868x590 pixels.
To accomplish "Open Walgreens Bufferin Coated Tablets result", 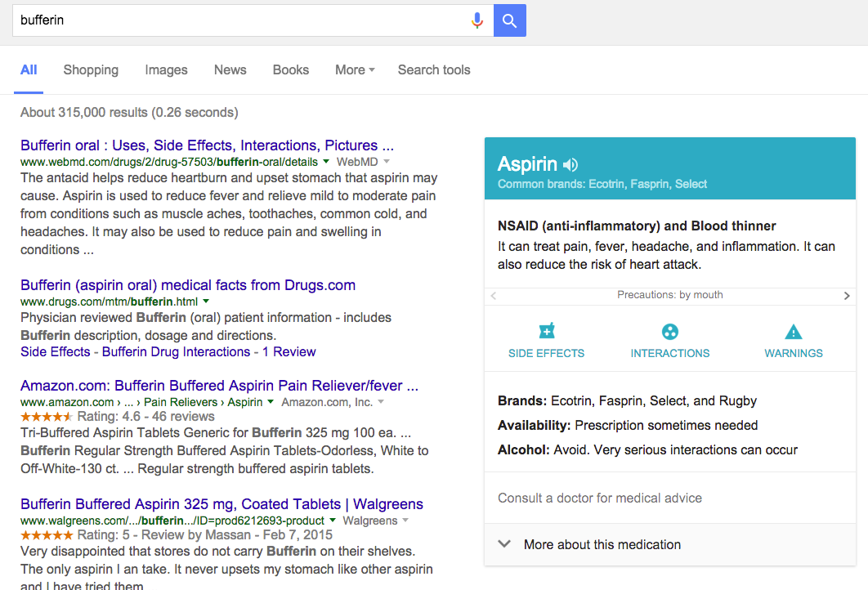I will (x=221, y=503).
